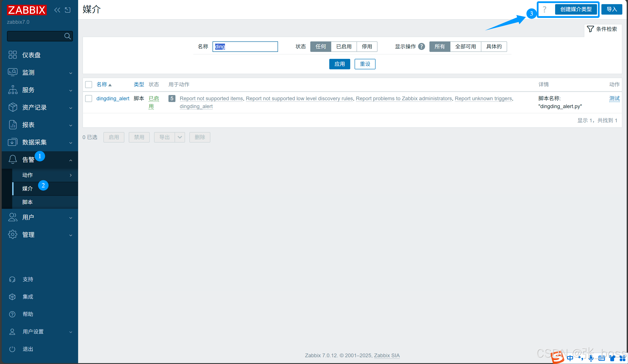628x364 pixels.
Task: Click the 显示操作 help hint icon
Action: click(x=421, y=47)
